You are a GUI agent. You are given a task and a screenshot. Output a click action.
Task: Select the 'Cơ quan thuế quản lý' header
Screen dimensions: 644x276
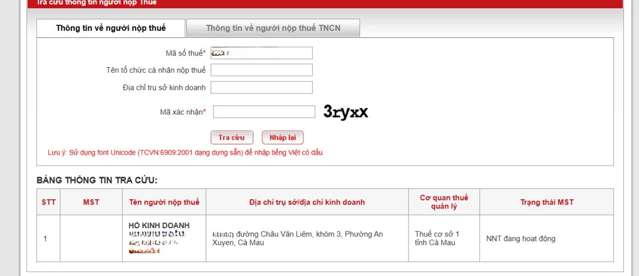click(443, 202)
